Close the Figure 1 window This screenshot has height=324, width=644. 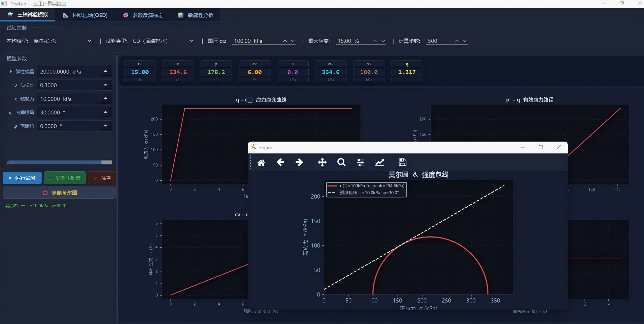(x=559, y=147)
